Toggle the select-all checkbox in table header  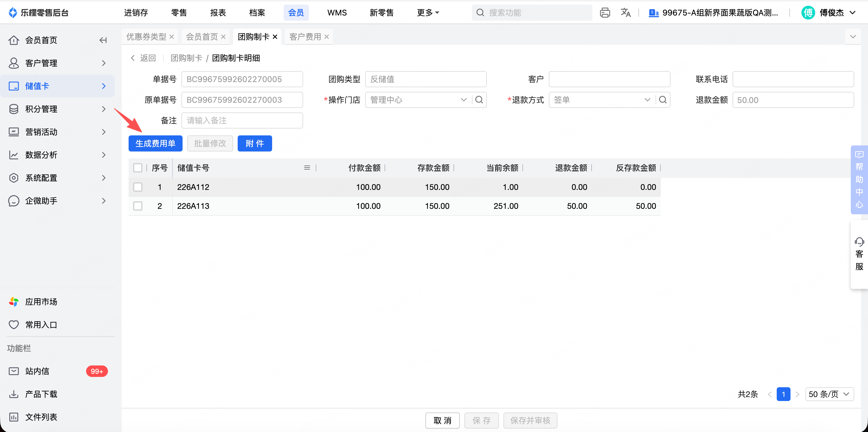(138, 168)
